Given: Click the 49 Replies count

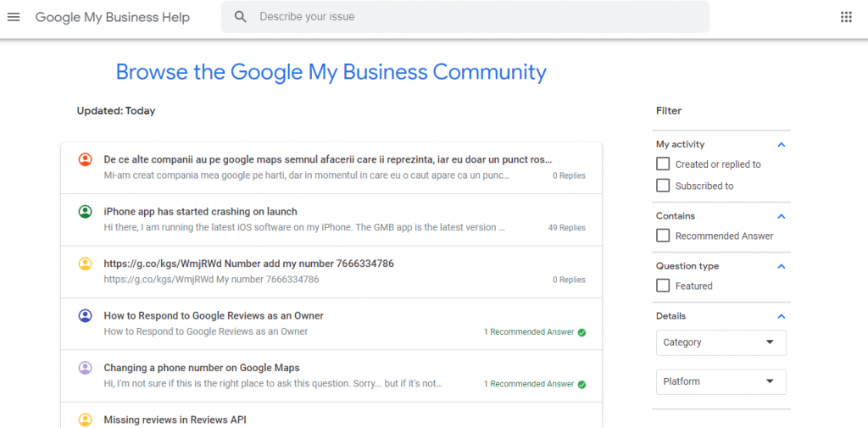Looking at the screenshot, I should (567, 228).
